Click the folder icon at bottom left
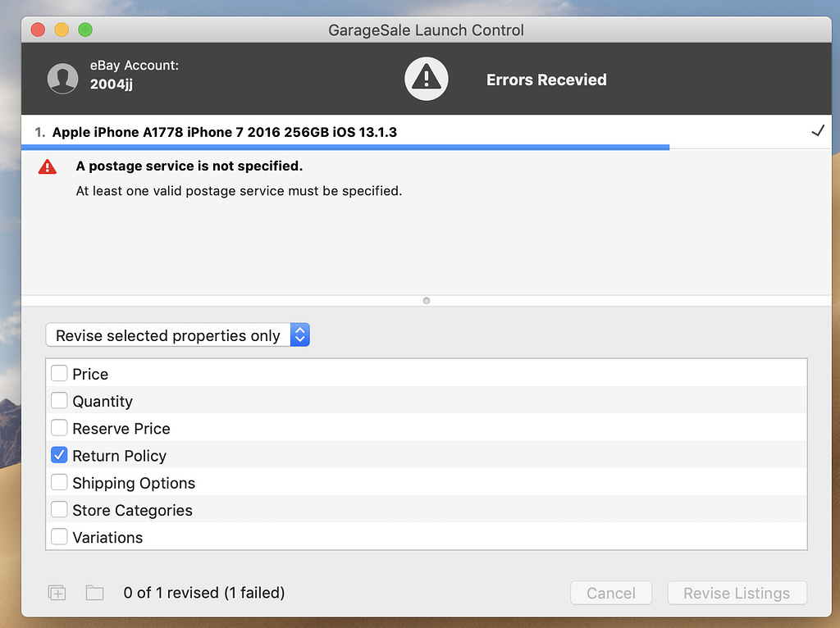 tap(95, 593)
